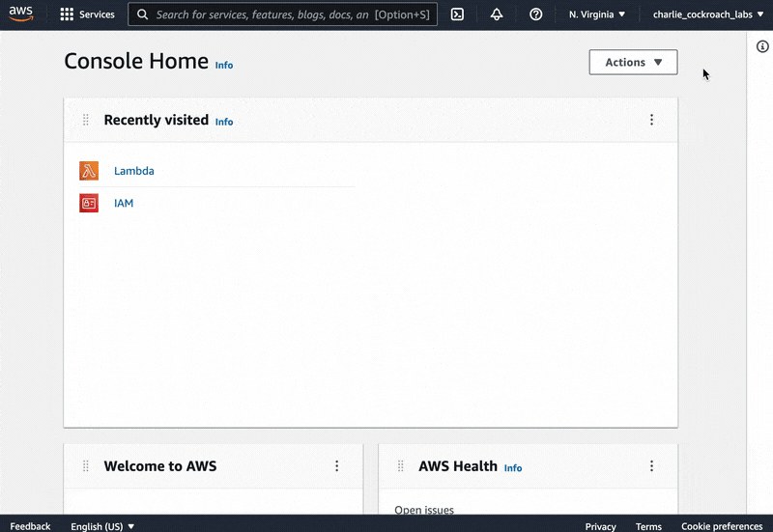Click the IAM service icon
This screenshot has height=532, width=773.
tap(89, 203)
